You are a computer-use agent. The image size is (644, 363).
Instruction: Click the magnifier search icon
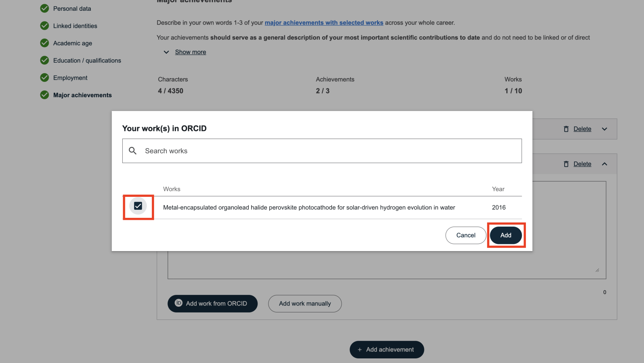133,151
